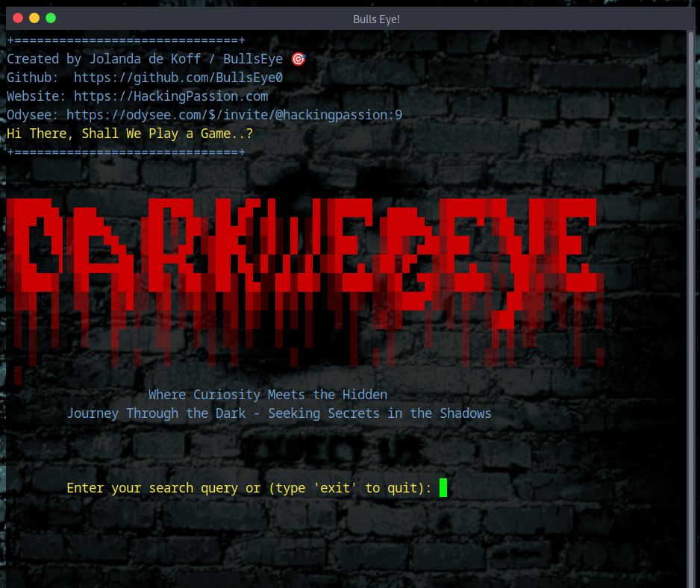Viewport: 700px width, 588px height.
Task: Click the bullseye target icon beside BullsEye
Action: click(299, 58)
